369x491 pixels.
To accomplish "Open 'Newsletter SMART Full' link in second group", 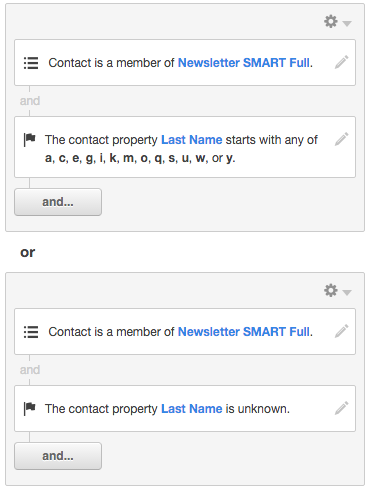I will [x=244, y=332].
